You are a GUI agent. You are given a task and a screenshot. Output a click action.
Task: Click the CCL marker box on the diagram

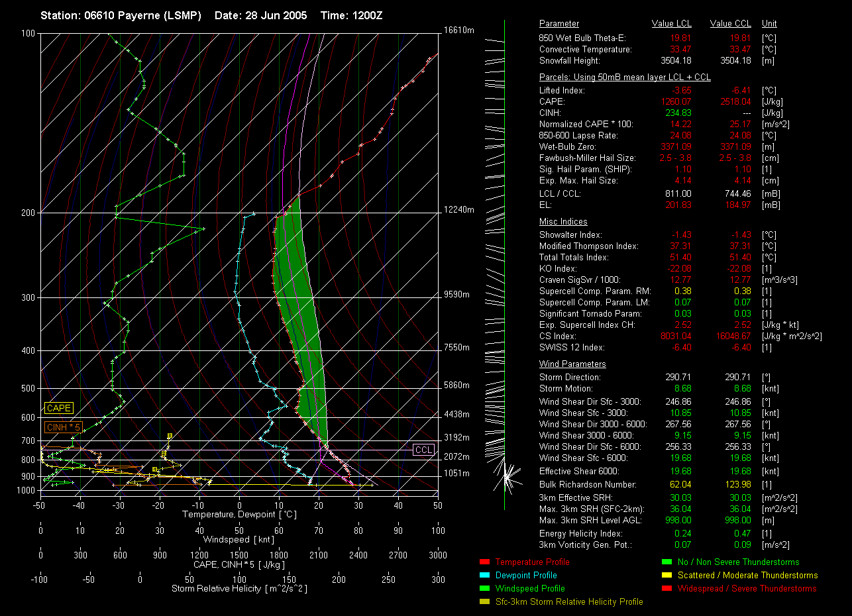click(423, 450)
